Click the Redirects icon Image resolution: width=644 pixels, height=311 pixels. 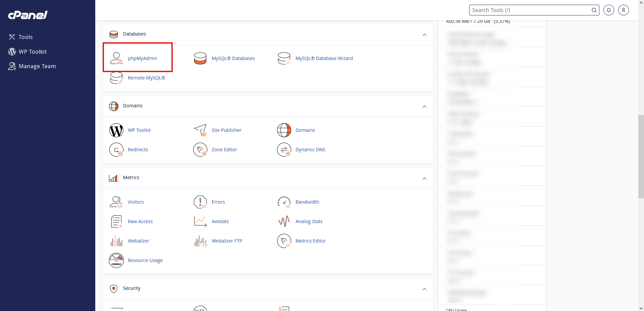click(116, 150)
